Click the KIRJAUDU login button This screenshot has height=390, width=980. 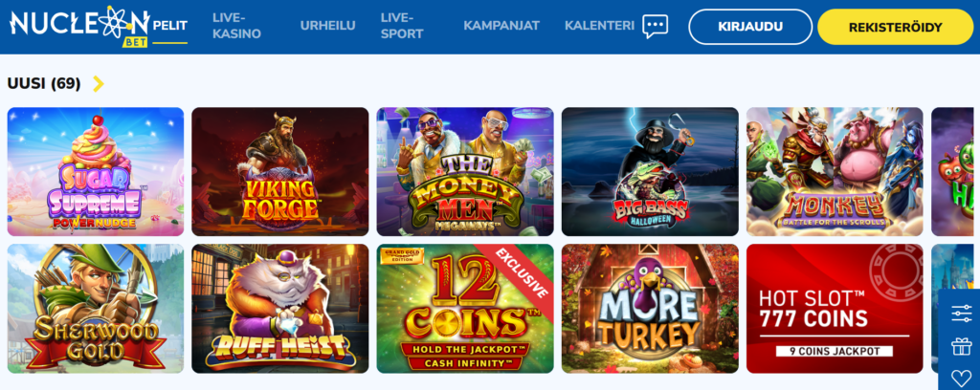tap(750, 27)
